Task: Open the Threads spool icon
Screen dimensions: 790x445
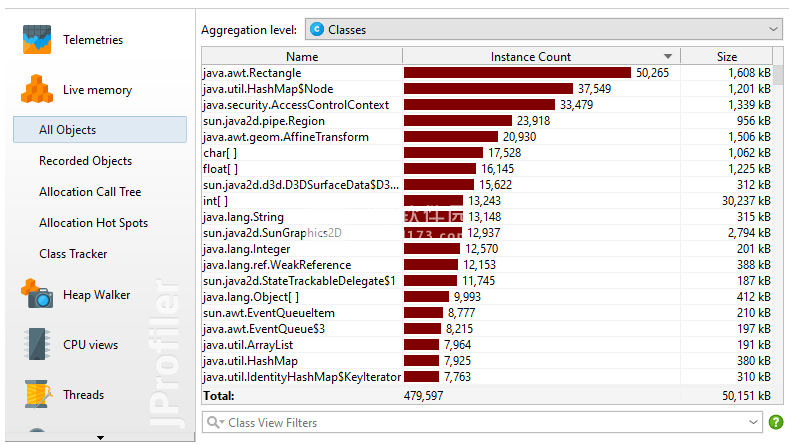Action: [38, 394]
